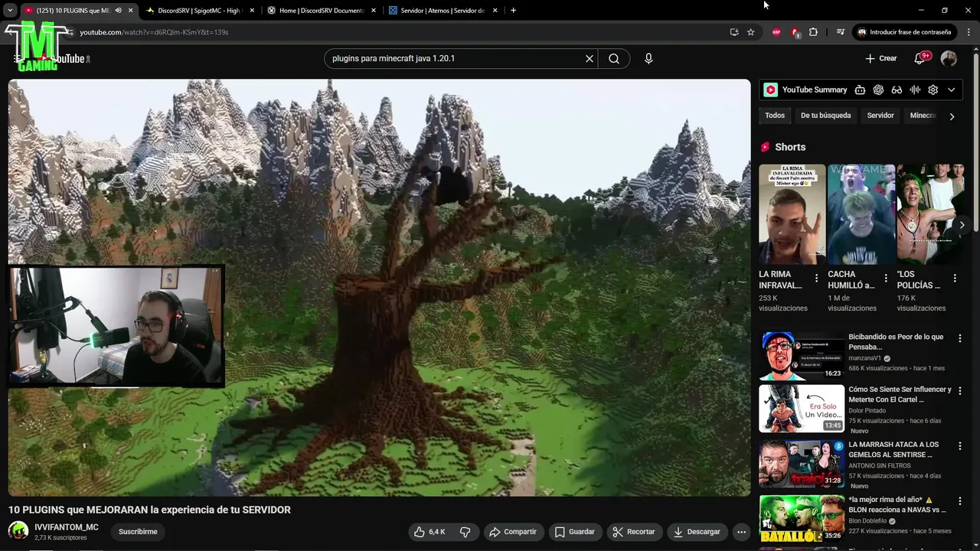Image resolution: width=980 pixels, height=551 pixels.
Task: Close the Servidor Aternos tab
Action: 495,11
